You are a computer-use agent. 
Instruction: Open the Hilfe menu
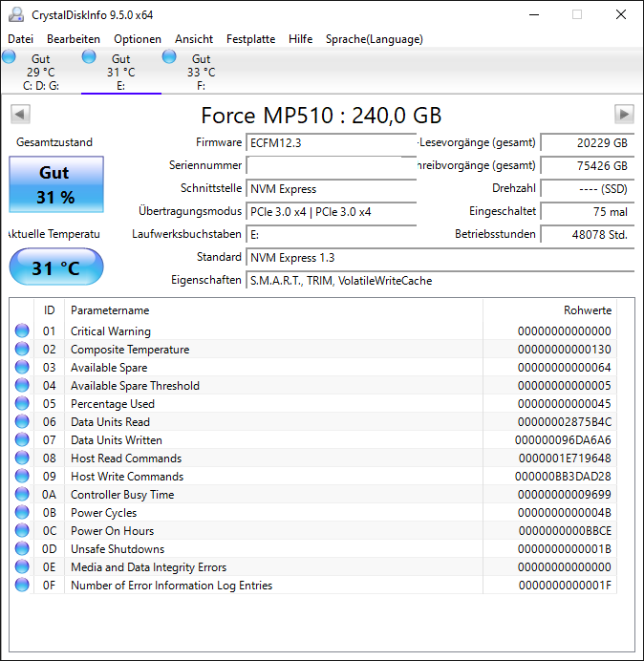click(x=300, y=39)
